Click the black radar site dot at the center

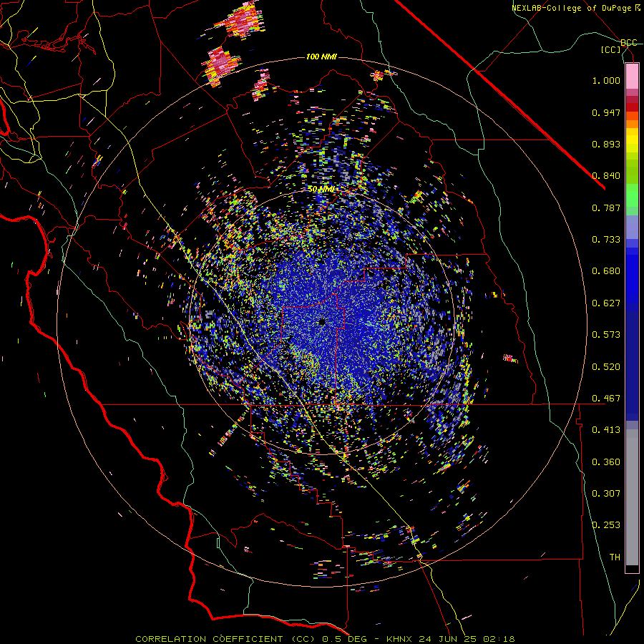pyautogui.click(x=323, y=323)
